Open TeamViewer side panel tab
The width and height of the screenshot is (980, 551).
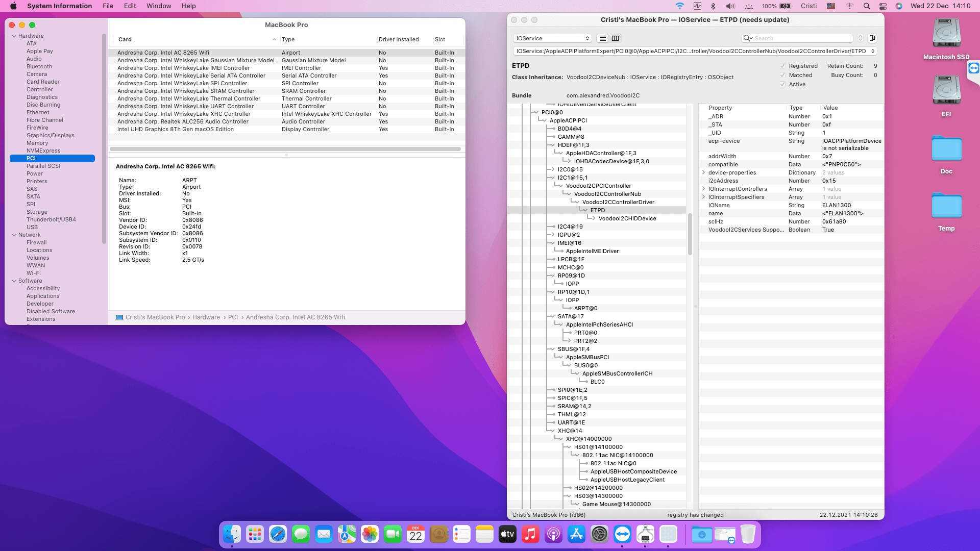click(973, 68)
